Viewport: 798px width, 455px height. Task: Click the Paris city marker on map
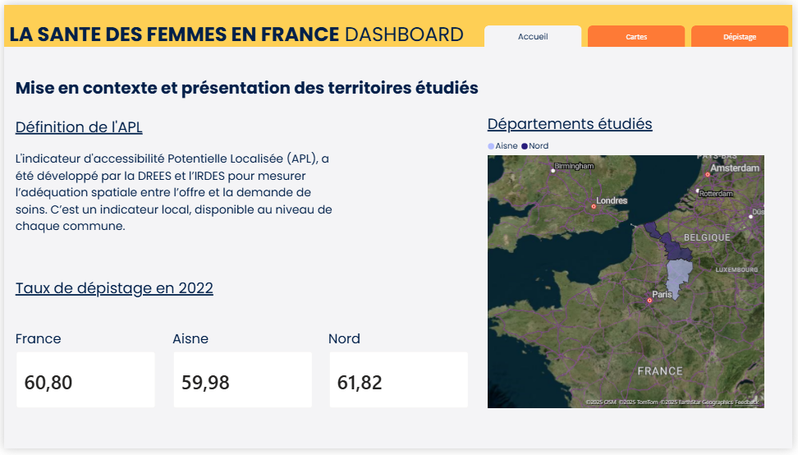tap(650, 300)
